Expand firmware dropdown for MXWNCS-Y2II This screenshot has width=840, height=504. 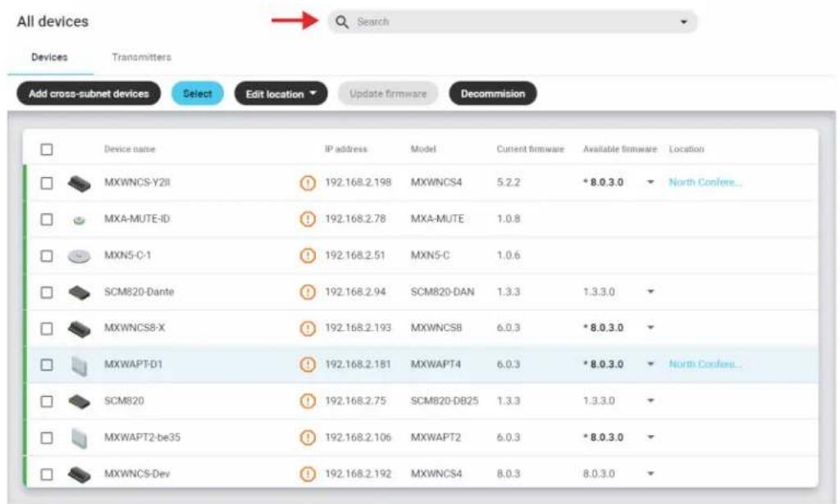click(x=651, y=183)
